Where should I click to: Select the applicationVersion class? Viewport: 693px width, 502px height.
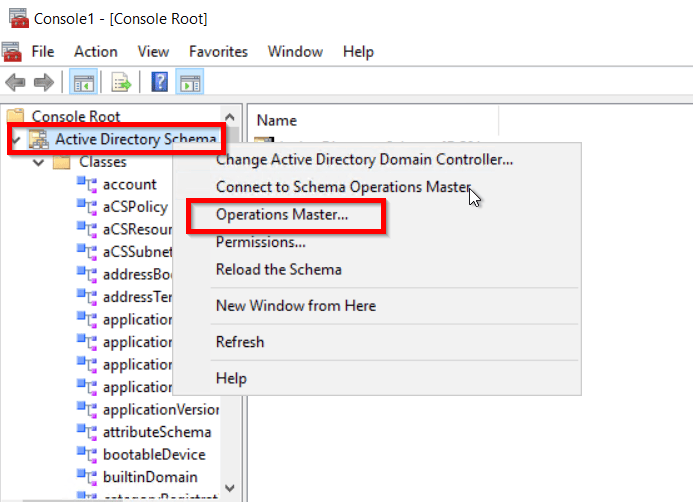coord(161,410)
